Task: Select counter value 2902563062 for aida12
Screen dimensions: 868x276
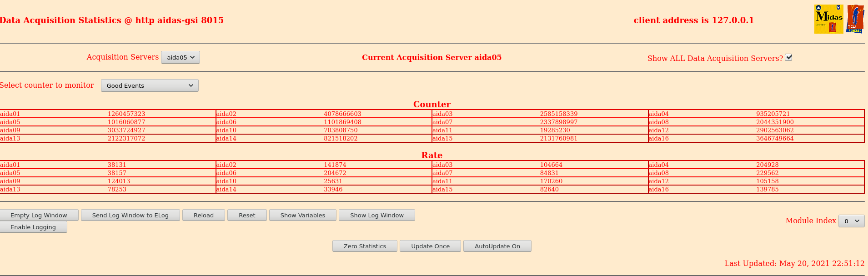Action: [x=775, y=130]
